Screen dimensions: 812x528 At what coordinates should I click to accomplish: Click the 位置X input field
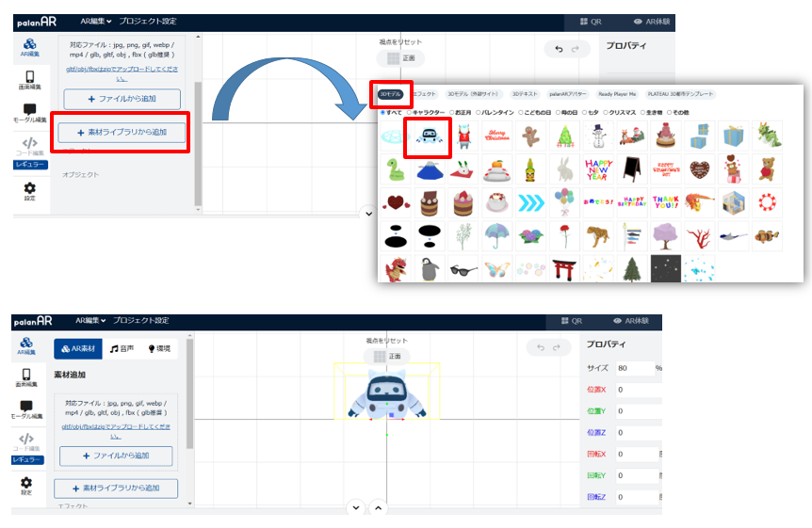(639, 390)
